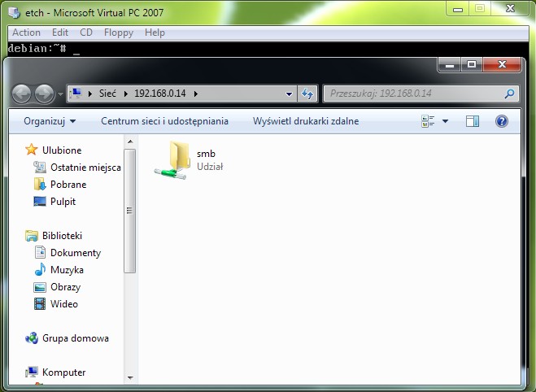This screenshot has height=392, width=536.
Task: Select the smb folder name text
Action: point(206,154)
